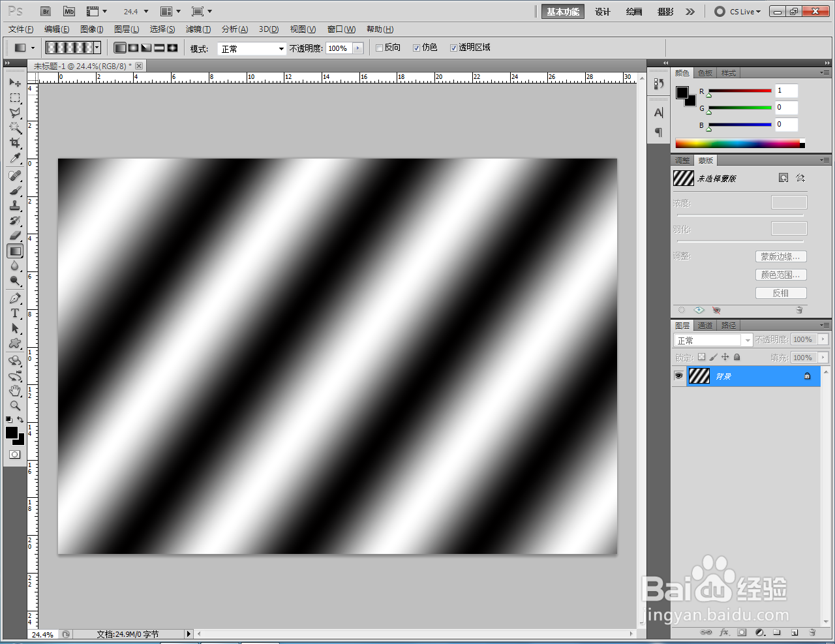
Task: Select the Eyedropper tool
Action: [x=15, y=158]
